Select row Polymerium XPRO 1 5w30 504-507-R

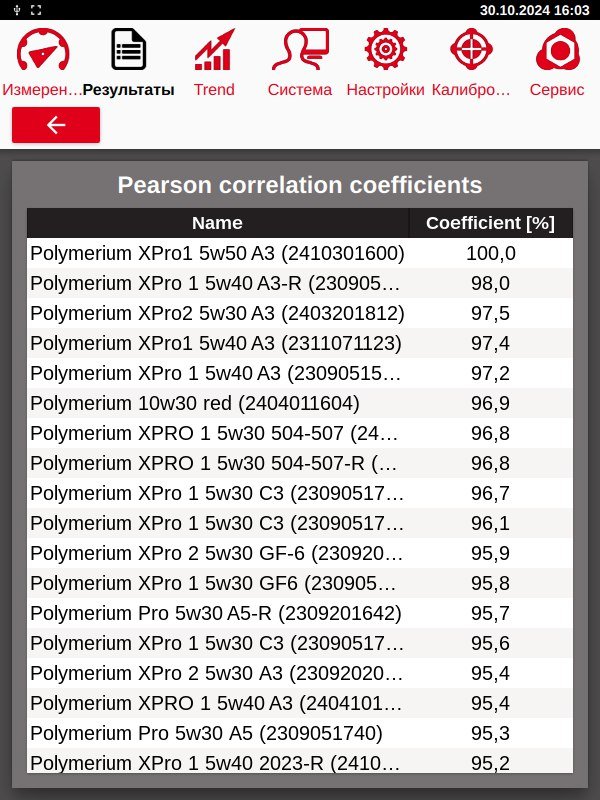pyautogui.click(x=300, y=463)
